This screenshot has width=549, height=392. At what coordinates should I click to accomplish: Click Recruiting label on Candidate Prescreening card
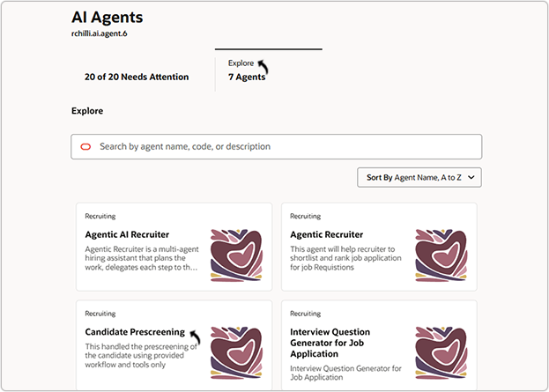pos(100,313)
